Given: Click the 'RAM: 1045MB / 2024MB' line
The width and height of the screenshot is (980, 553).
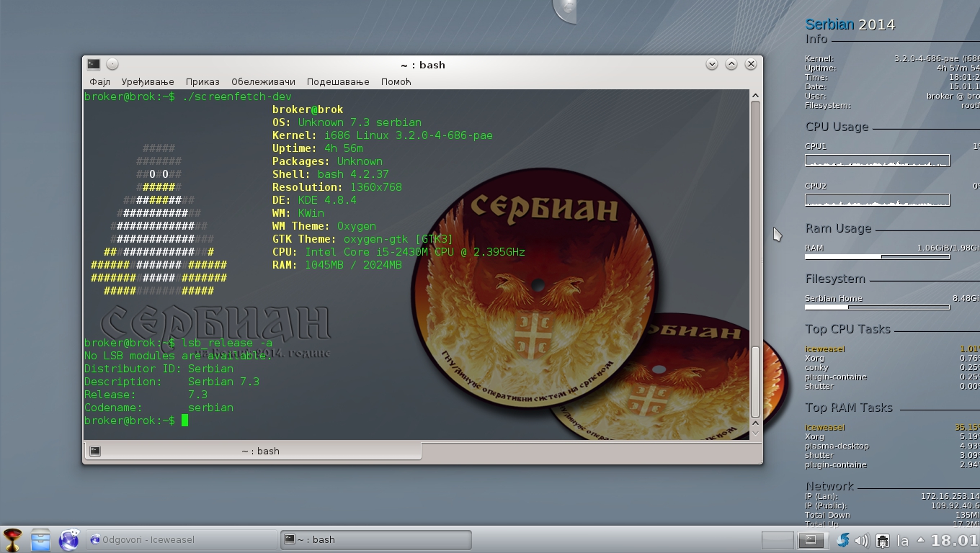Looking at the screenshot, I should pos(337,265).
